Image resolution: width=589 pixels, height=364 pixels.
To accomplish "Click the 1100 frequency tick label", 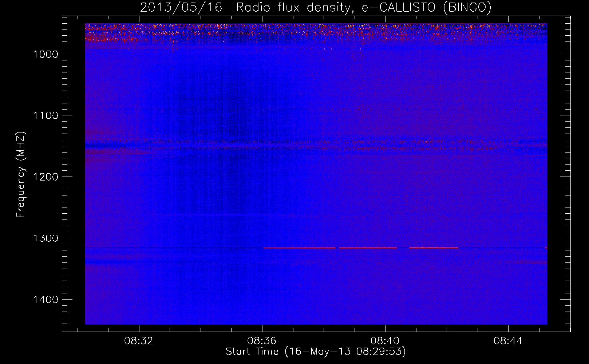I will [x=46, y=115].
